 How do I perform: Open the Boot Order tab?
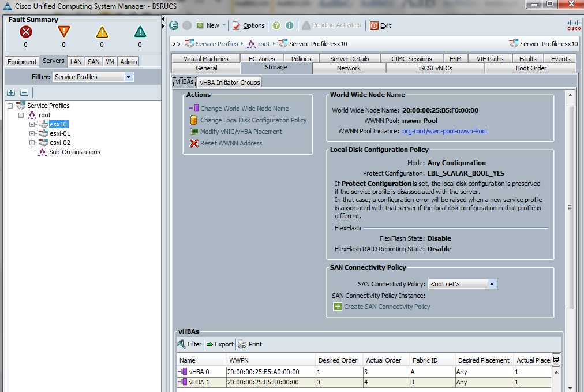pos(531,68)
